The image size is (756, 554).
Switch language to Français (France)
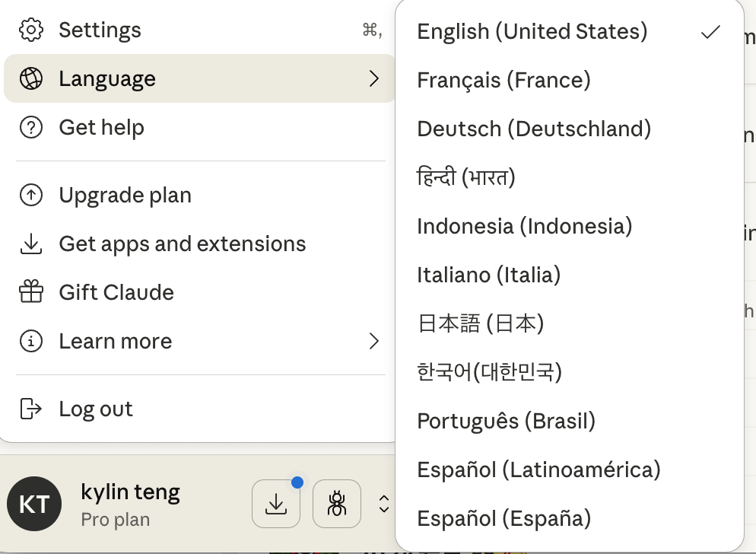[x=503, y=80]
